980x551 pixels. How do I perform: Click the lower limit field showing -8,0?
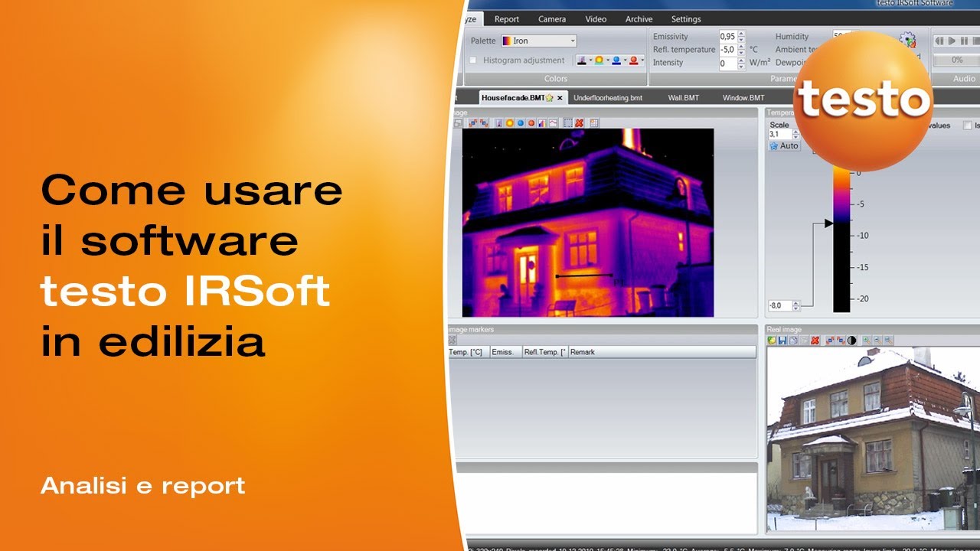pyautogui.click(x=779, y=305)
